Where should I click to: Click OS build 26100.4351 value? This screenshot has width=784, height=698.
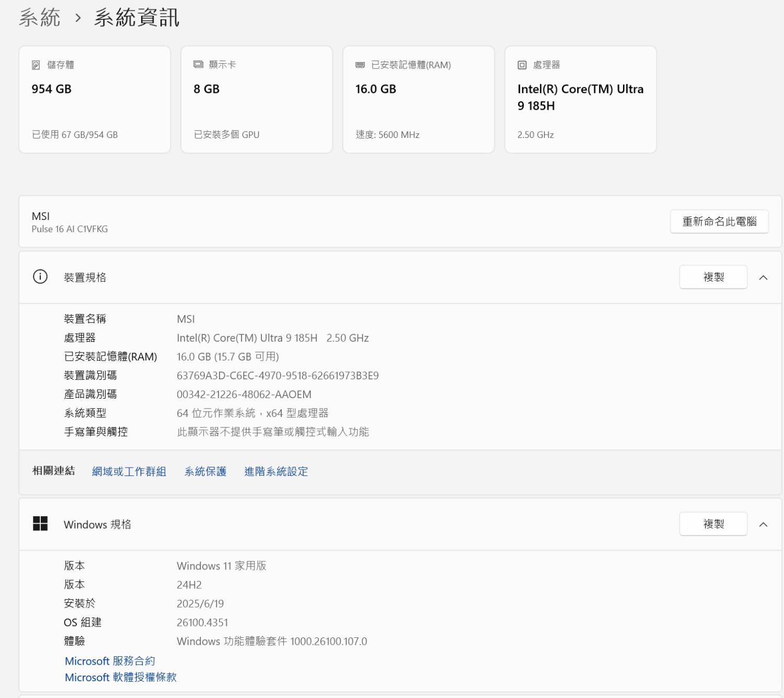tap(202, 623)
